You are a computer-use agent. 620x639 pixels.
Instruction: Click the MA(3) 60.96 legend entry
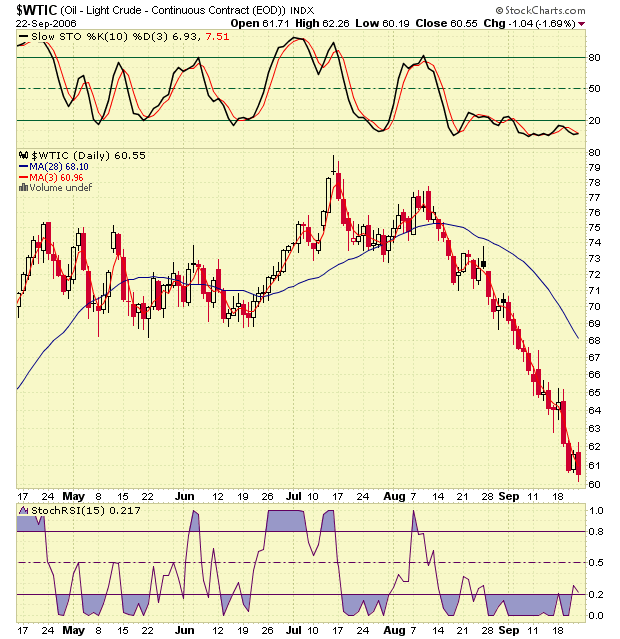pos(56,177)
